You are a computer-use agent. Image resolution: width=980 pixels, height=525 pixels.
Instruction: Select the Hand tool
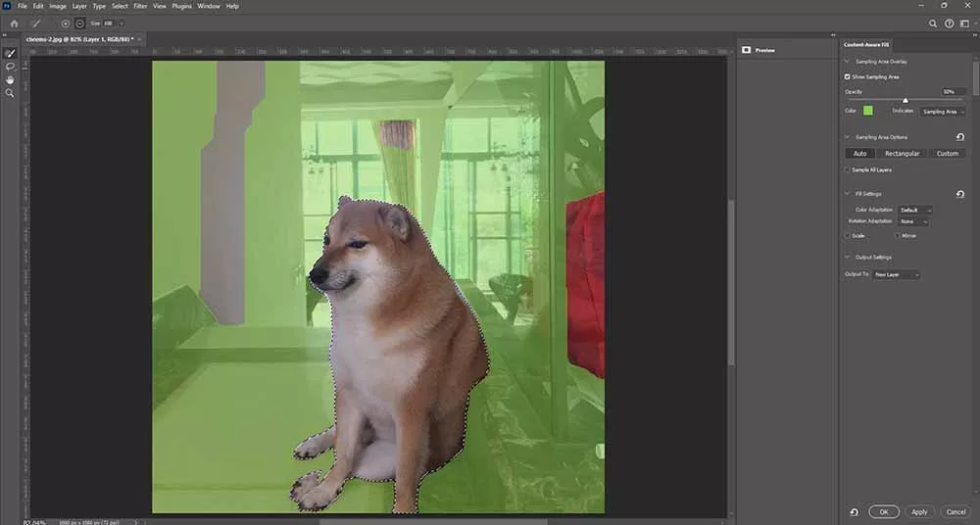click(x=10, y=79)
